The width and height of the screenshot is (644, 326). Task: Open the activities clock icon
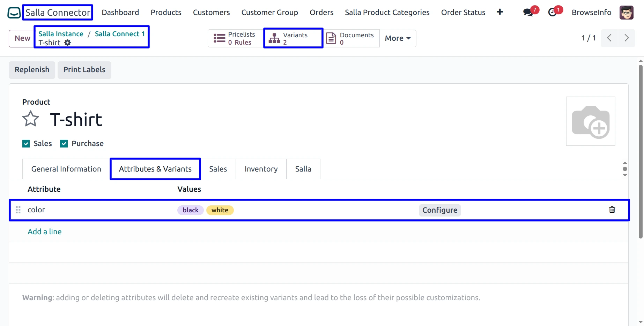(552, 13)
